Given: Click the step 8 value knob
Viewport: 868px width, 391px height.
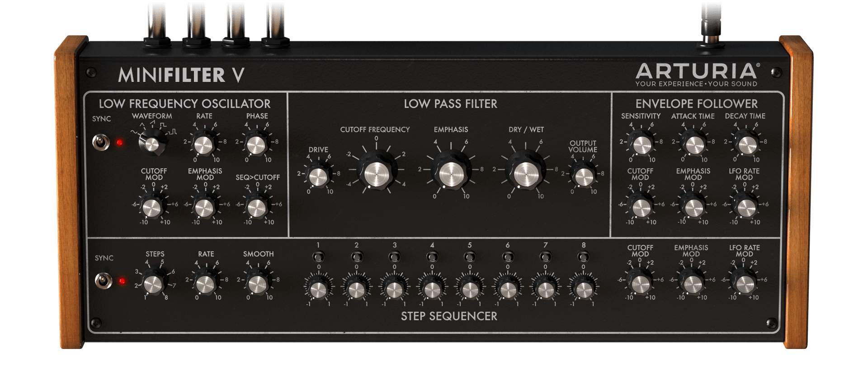Looking at the screenshot, I should tap(583, 289).
